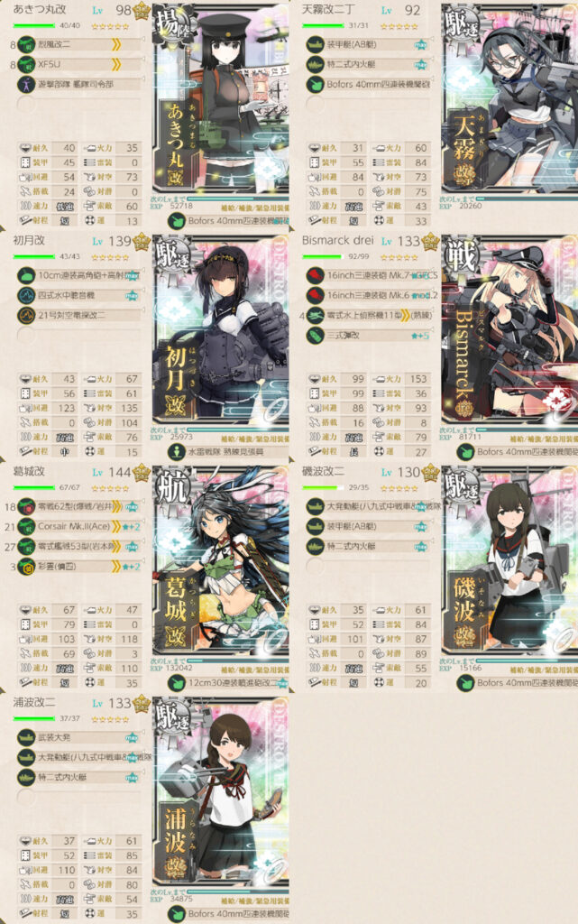Viewport: 578px width, 924px height.
Task: Click the proficiency chevrons on Corsair Mk.II(Ace)
Action: [116, 526]
